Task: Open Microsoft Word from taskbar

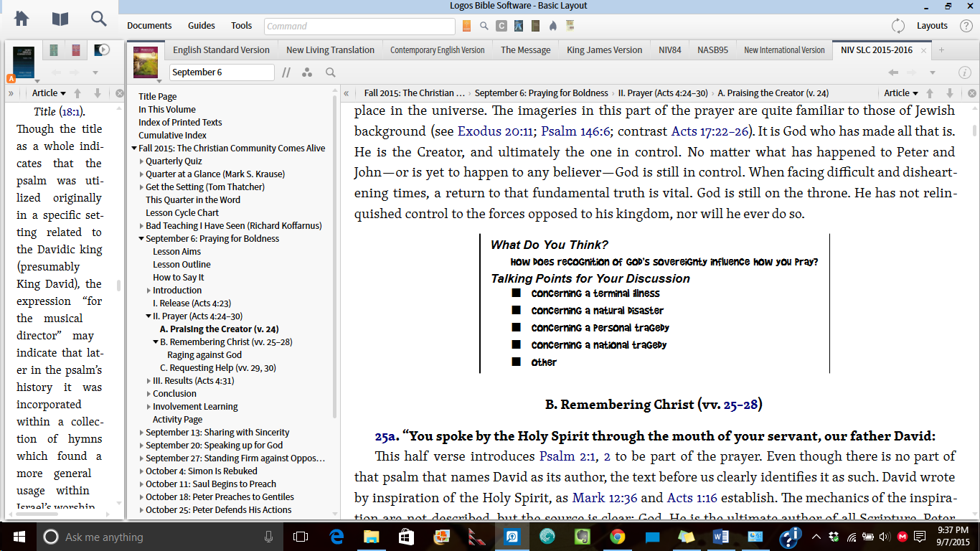Action: 720,537
